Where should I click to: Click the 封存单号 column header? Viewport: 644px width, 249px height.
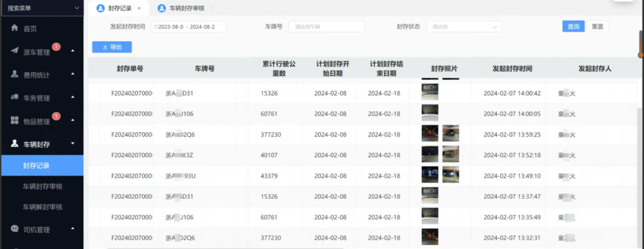(130, 69)
